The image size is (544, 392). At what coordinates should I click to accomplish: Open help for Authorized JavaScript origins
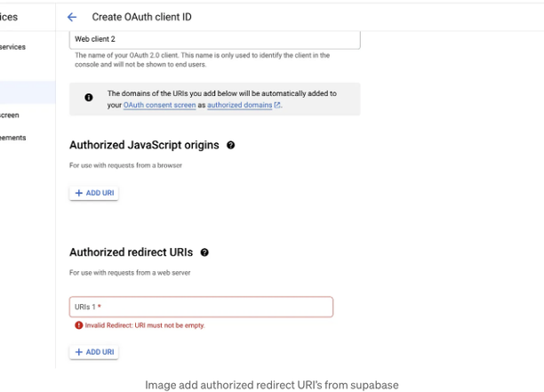(x=231, y=146)
